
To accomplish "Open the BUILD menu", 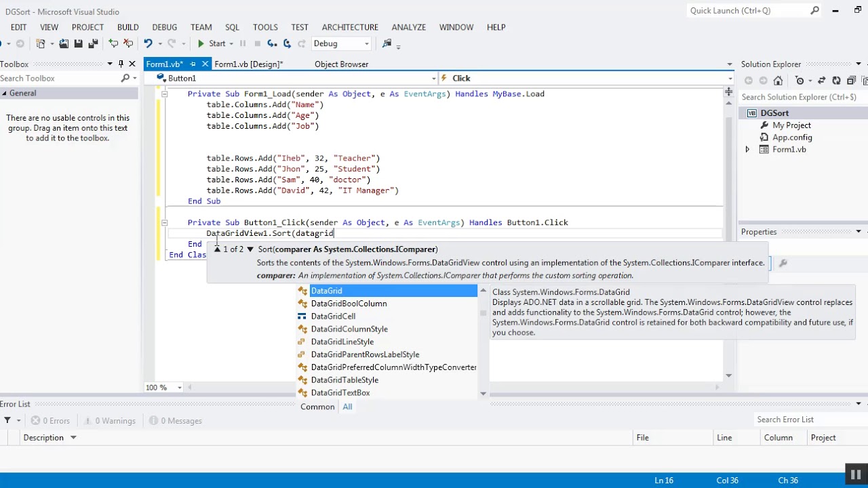I will coord(127,27).
